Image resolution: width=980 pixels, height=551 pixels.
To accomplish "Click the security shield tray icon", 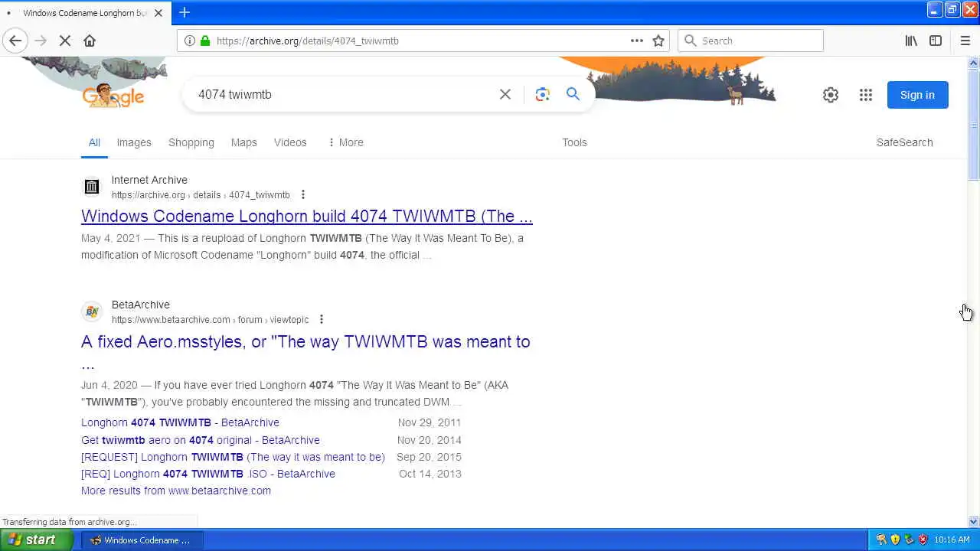I will pyautogui.click(x=895, y=540).
